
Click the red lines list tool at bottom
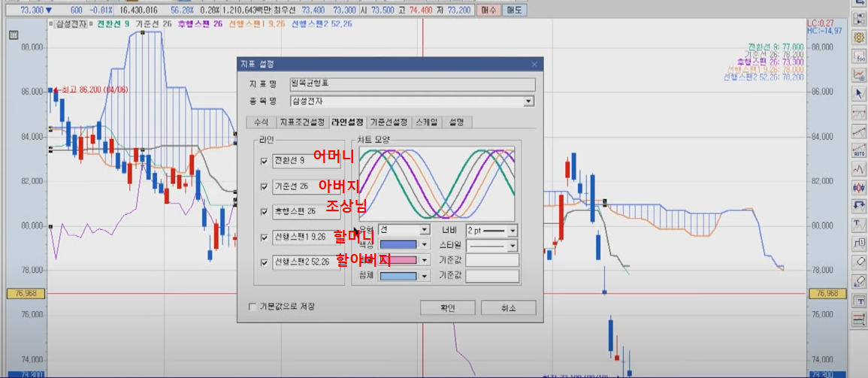point(860,319)
